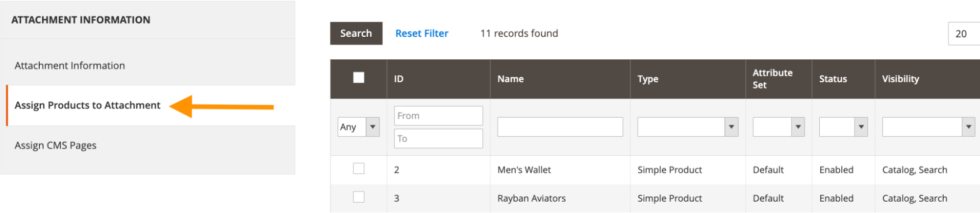Open the Status filter dropdown
Image resolution: width=980 pixels, height=213 pixels.
pyautogui.click(x=843, y=127)
